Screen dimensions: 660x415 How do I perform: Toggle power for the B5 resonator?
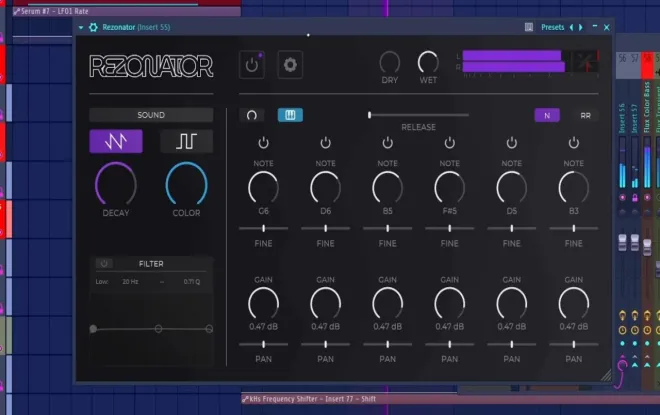388,143
